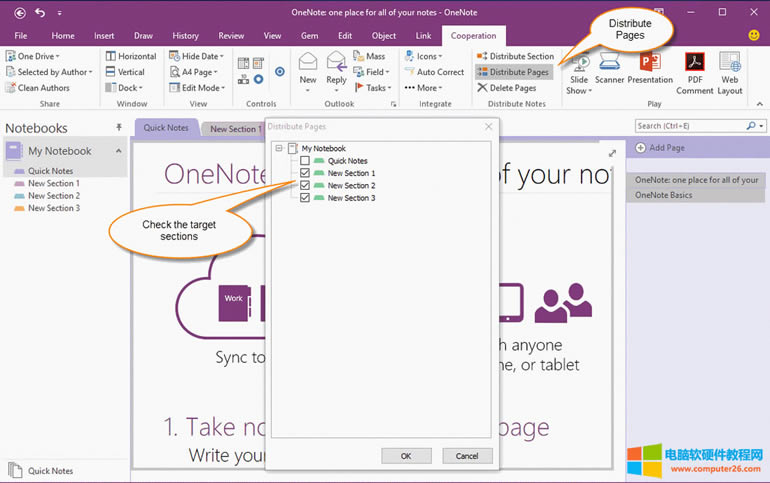Cancel the Distribute Pages dialog

pyautogui.click(x=467, y=456)
